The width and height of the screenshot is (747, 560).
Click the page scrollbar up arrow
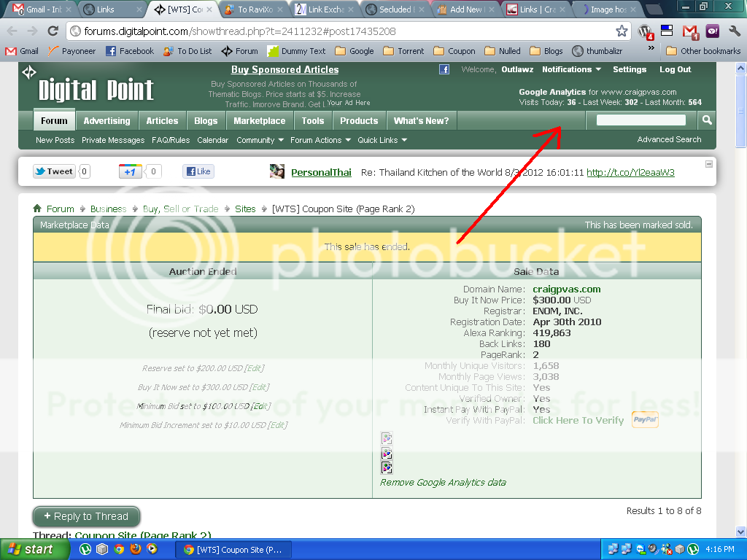click(x=741, y=68)
